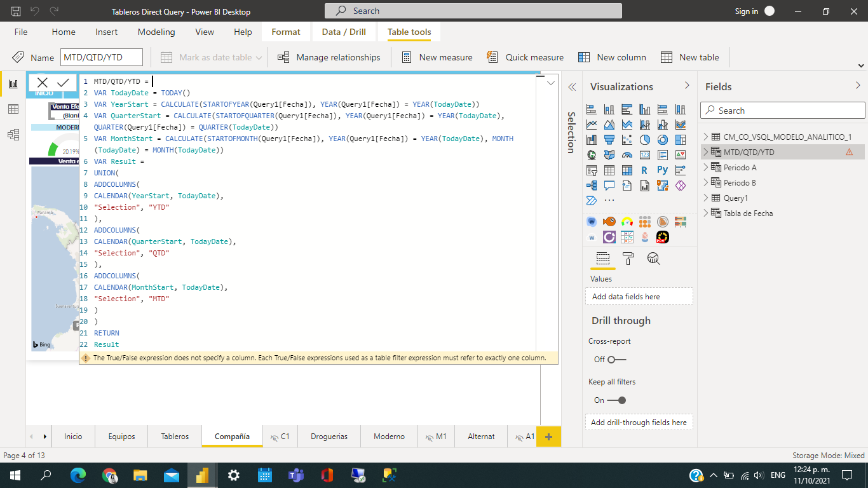Open the Report view in left sidebar
Image resolution: width=868 pixels, height=488 pixels.
[x=13, y=84]
